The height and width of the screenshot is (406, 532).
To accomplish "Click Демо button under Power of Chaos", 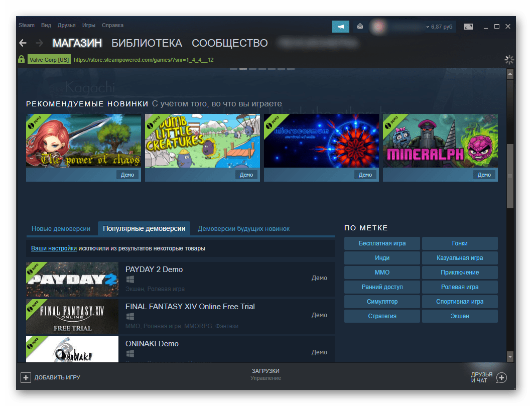I will click(127, 175).
